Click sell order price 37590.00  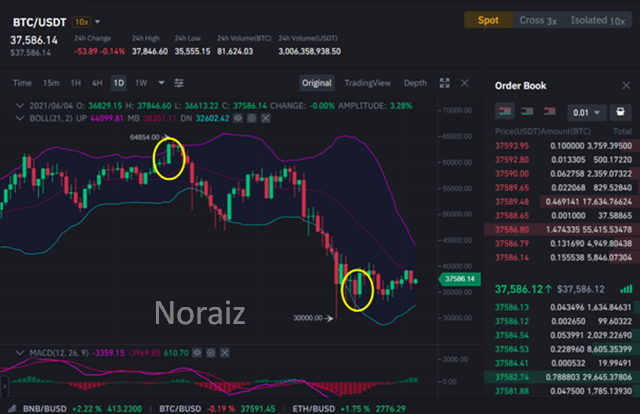pyautogui.click(x=512, y=174)
